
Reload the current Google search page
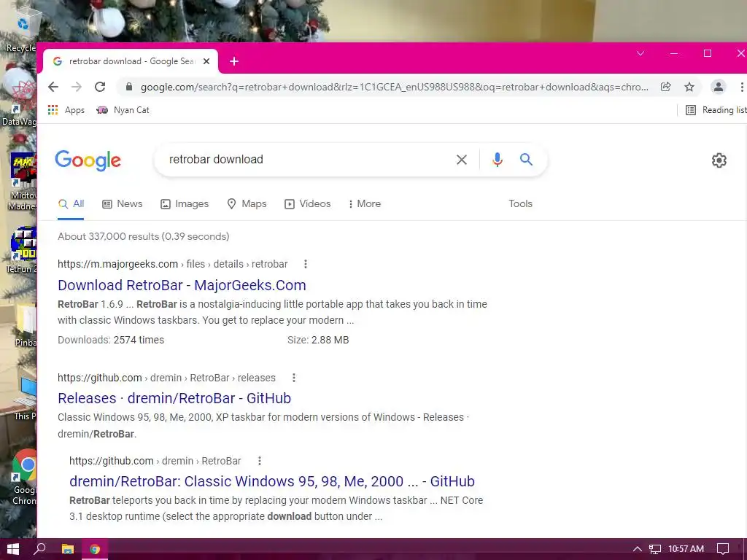pyautogui.click(x=99, y=87)
